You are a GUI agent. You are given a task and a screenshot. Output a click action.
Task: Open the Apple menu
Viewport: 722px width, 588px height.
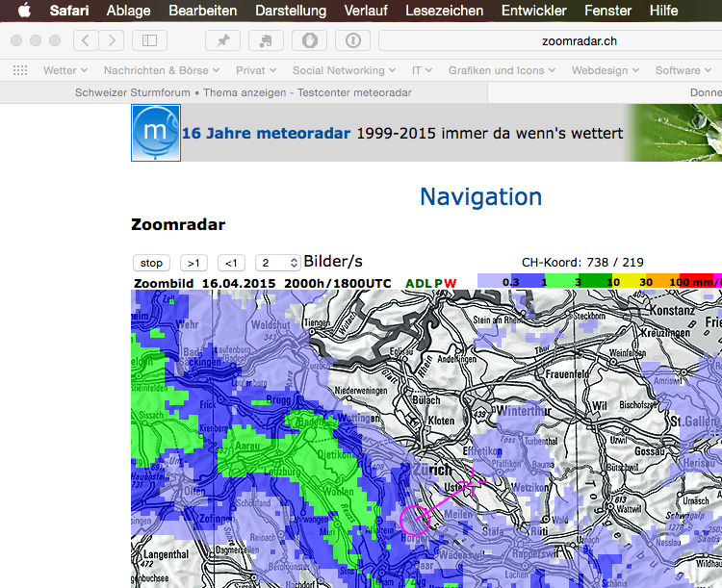click(x=24, y=11)
